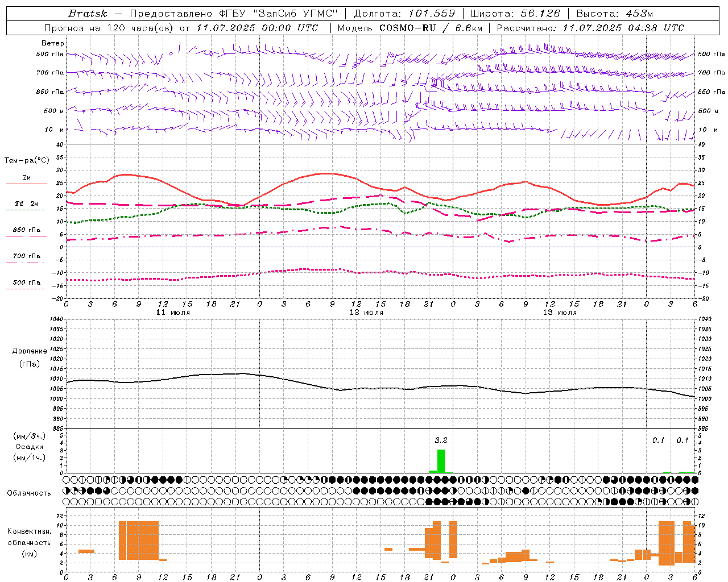
Task: Click the '3.2' precipitation value
Action: (x=441, y=440)
